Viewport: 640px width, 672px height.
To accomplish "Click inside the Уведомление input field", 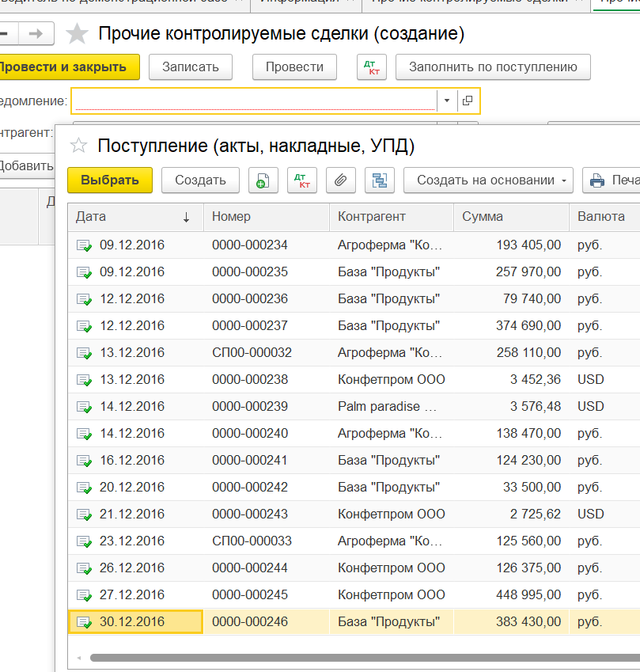I will tap(253, 101).
